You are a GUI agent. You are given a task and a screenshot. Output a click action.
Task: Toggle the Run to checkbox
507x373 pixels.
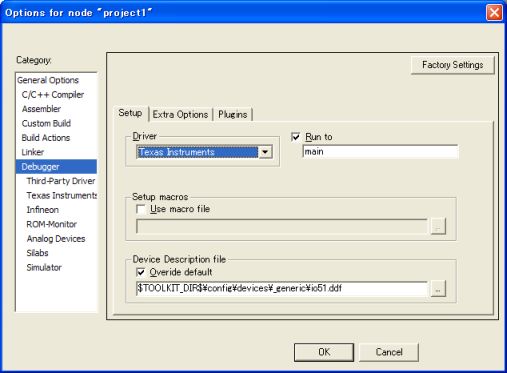(296, 137)
